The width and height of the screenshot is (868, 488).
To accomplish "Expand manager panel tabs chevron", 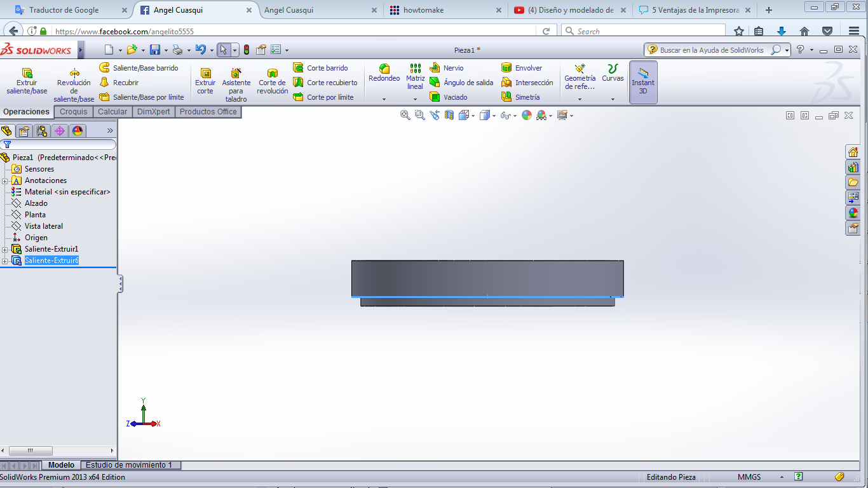I will [110, 131].
